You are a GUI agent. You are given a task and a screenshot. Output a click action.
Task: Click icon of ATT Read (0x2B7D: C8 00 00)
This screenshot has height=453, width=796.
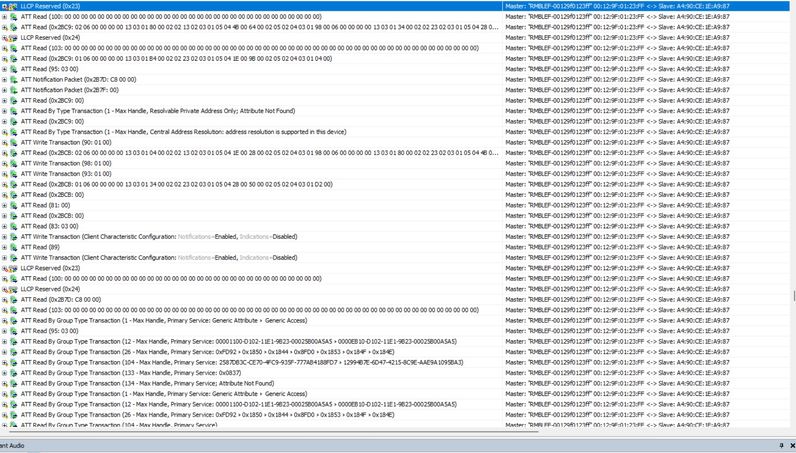14,299
